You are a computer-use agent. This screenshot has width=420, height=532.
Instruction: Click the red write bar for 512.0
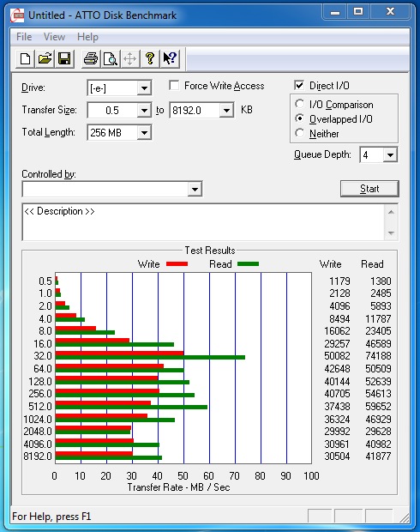click(103, 403)
